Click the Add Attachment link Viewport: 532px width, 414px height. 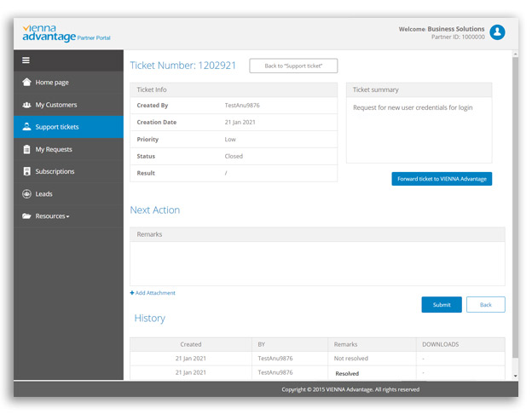coord(153,293)
